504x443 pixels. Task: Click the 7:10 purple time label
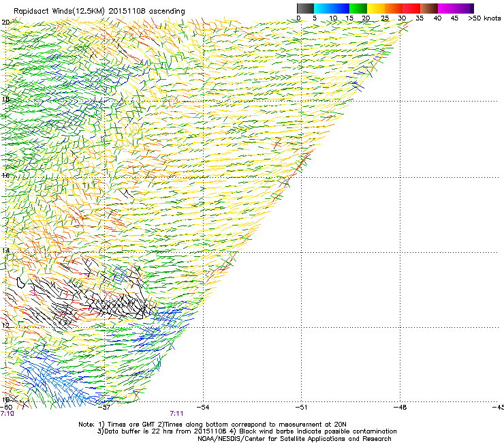click(x=7, y=414)
